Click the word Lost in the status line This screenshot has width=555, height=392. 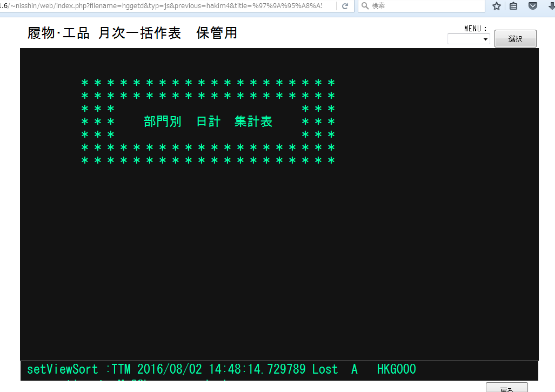coord(325,370)
